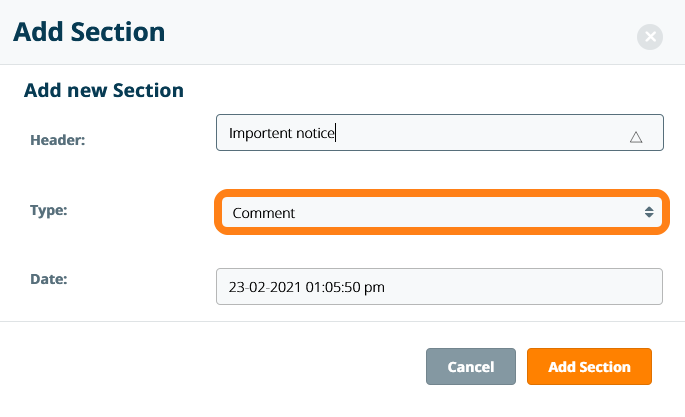Place cursor on "notice" in Header field
This screenshot has width=685, height=417.
(315, 133)
